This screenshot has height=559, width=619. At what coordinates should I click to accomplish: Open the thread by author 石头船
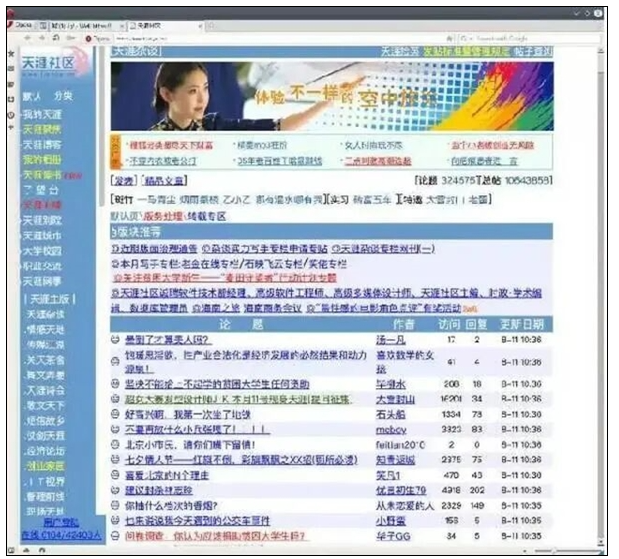[x=188, y=414]
